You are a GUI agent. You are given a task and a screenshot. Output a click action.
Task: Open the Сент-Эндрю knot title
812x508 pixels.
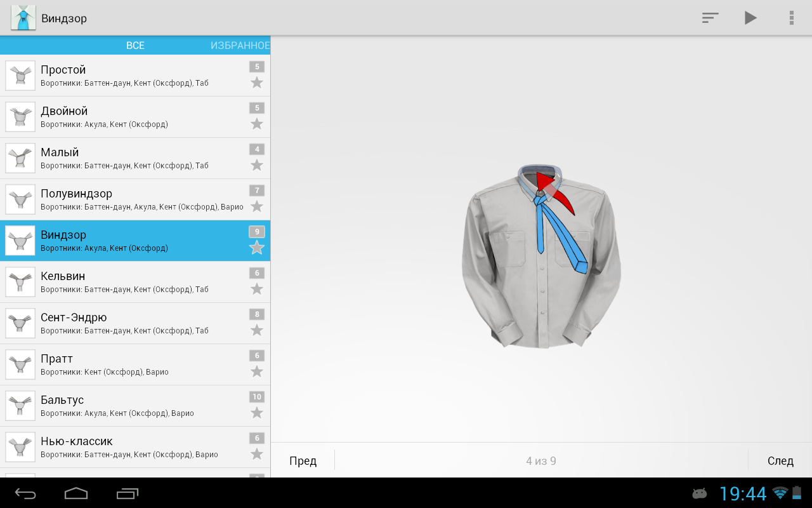coord(74,317)
